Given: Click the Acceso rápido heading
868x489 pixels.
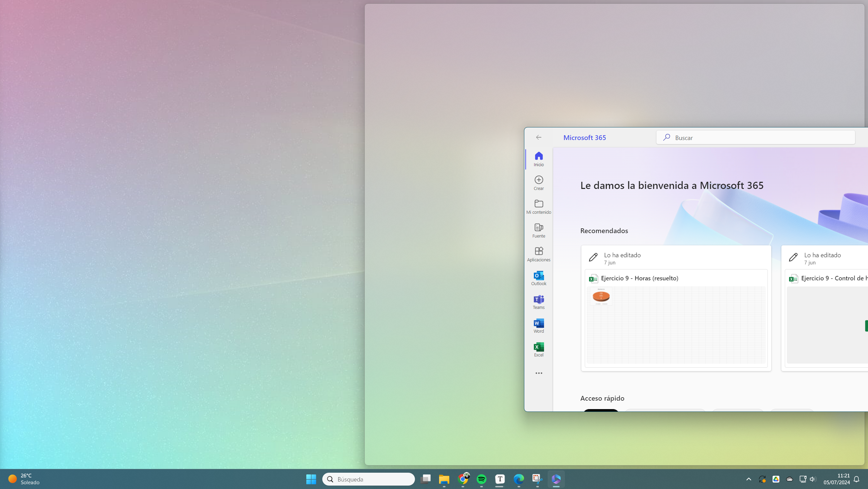Looking at the screenshot, I should tap(602, 398).
